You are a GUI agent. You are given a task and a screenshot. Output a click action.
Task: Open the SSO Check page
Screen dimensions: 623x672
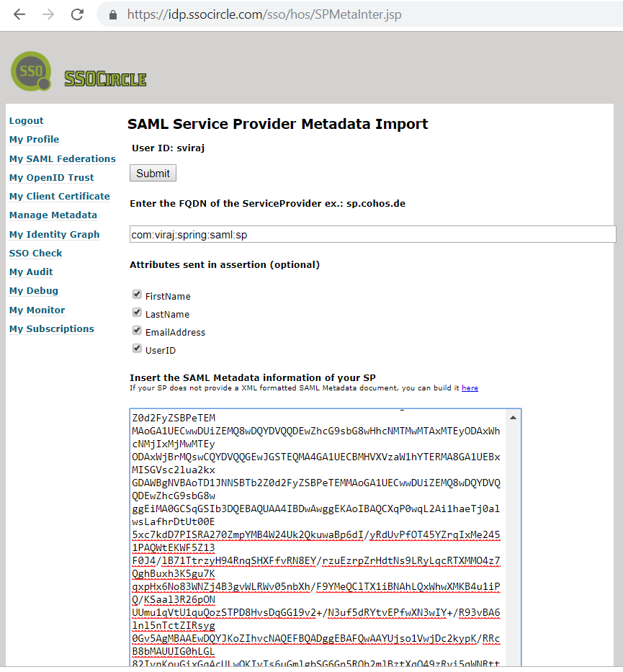(x=35, y=253)
